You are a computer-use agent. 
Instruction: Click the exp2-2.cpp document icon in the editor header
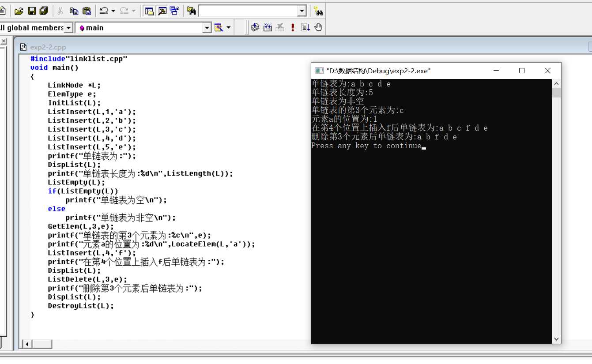coord(23,47)
